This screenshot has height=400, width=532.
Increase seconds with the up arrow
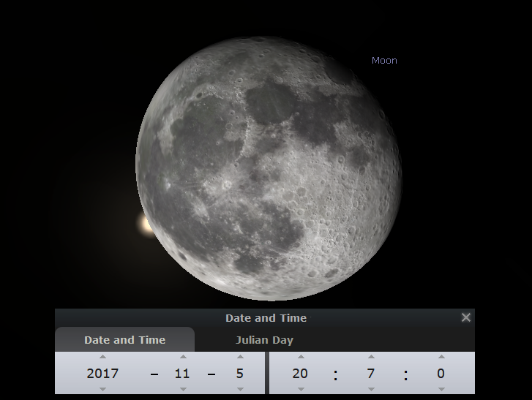[441, 357]
